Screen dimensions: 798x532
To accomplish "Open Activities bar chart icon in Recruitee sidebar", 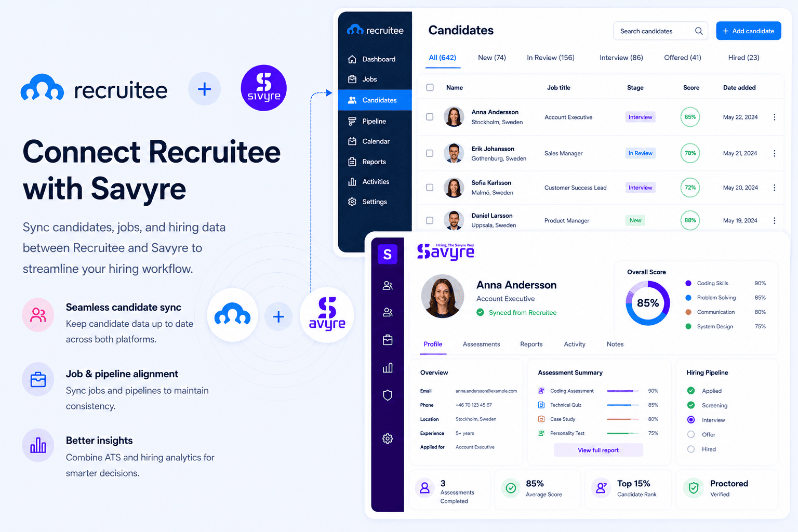I will pos(352,182).
